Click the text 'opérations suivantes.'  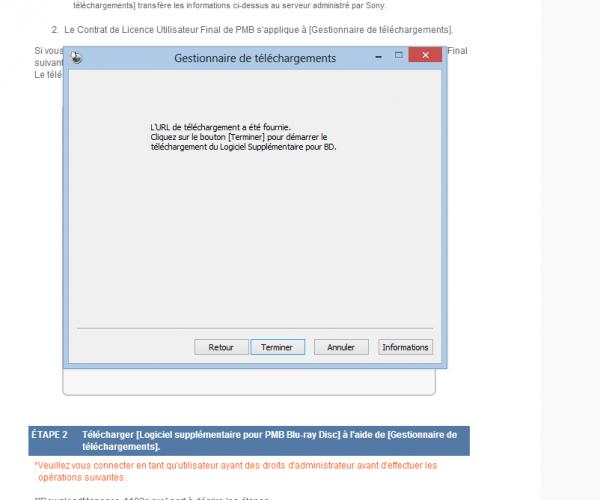(x=82, y=477)
